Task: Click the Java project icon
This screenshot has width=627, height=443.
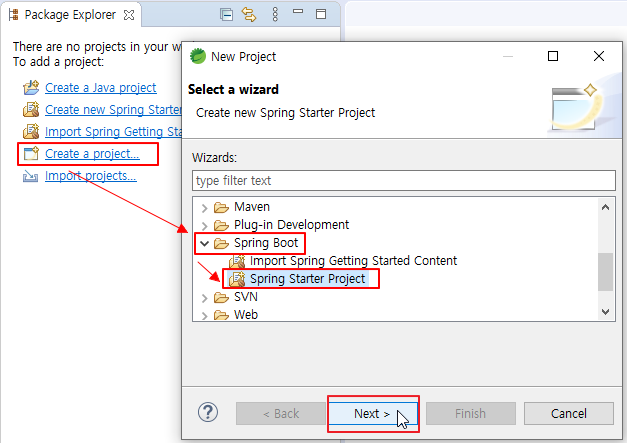Action: pyautogui.click(x=31, y=87)
